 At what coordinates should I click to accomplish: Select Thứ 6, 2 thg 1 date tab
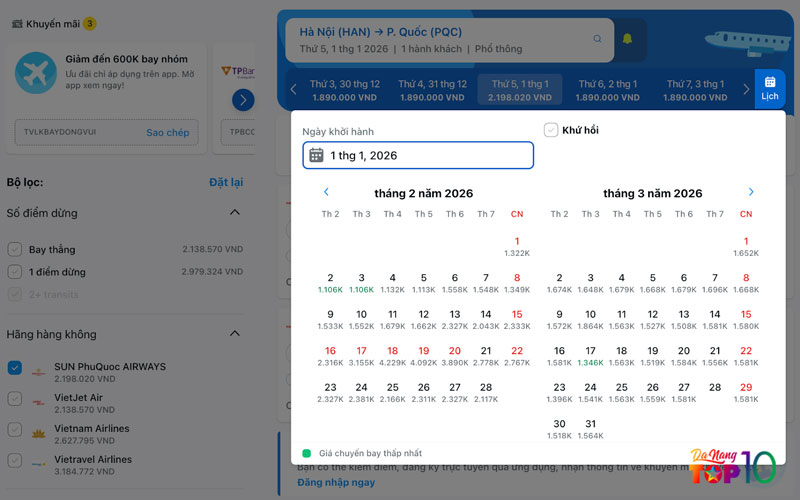[x=608, y=90]
